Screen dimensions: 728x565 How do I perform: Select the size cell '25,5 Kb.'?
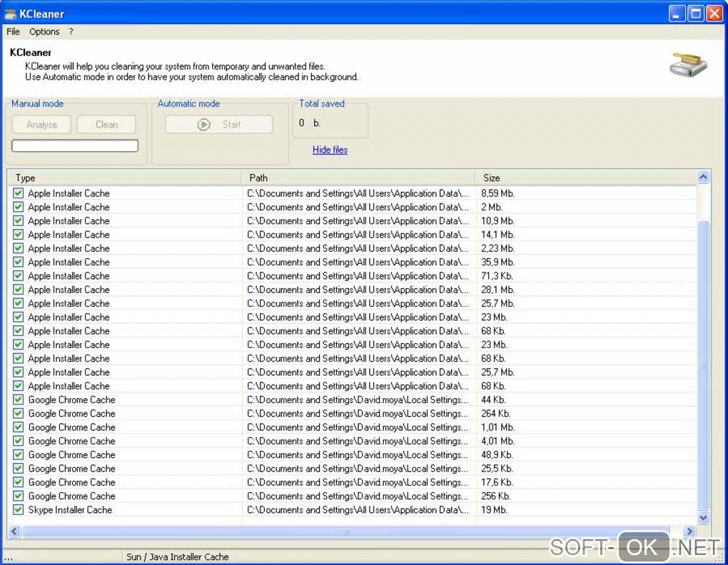497,469
